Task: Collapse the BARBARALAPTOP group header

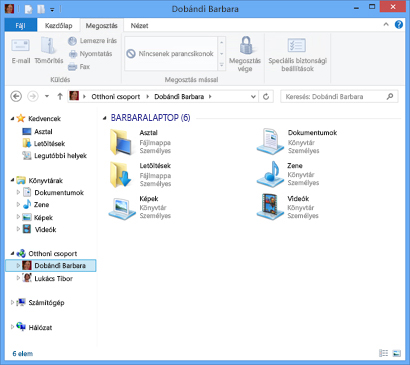Action: coord(105,118)
